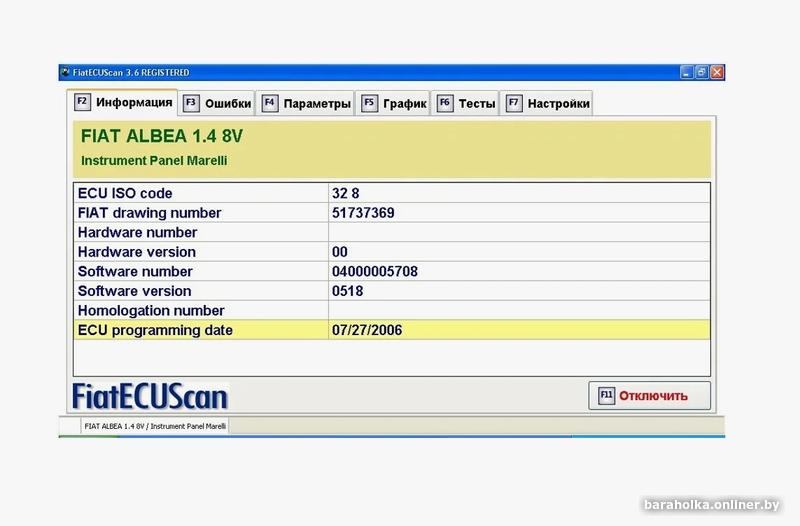Click the F2 key icon

[82, 102]
